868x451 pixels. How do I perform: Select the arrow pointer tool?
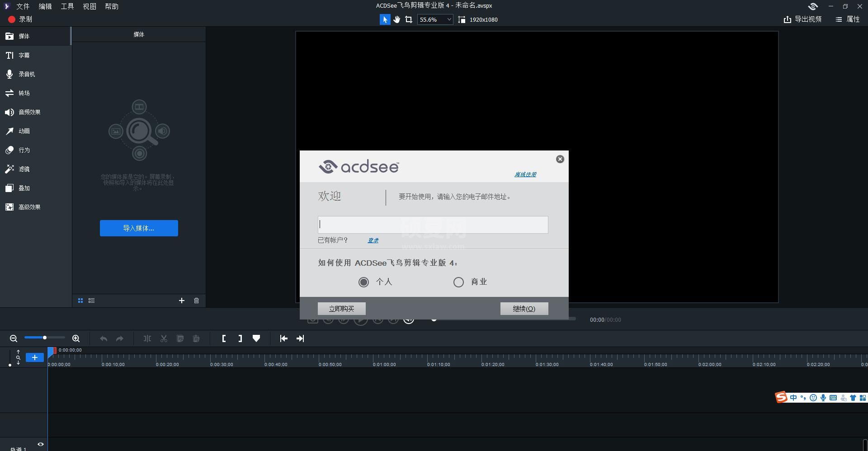tap(385, 19)
